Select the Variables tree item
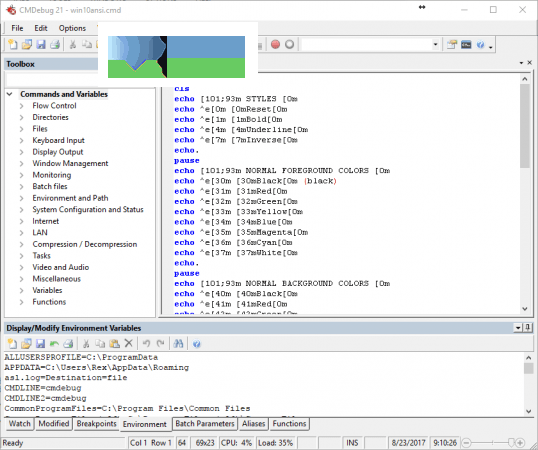Screen dimensions: 538x450 pyautogui.click(x=47, y=291)
